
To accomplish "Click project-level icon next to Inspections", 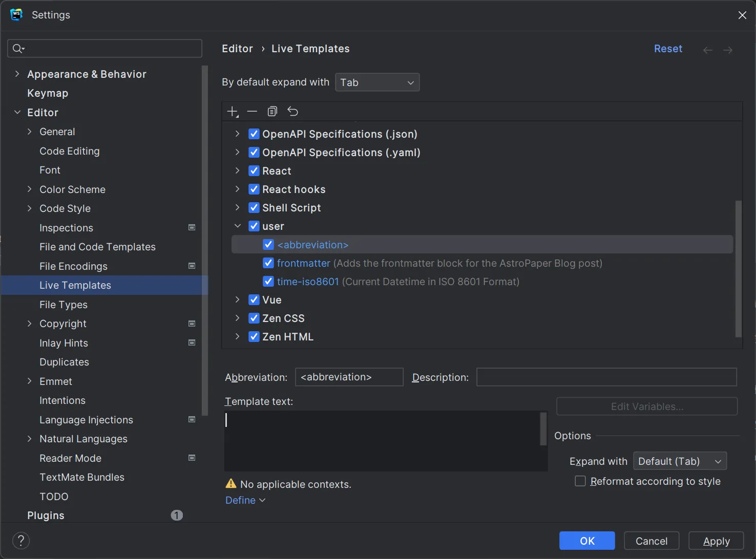I will click(x=192, y=227).
